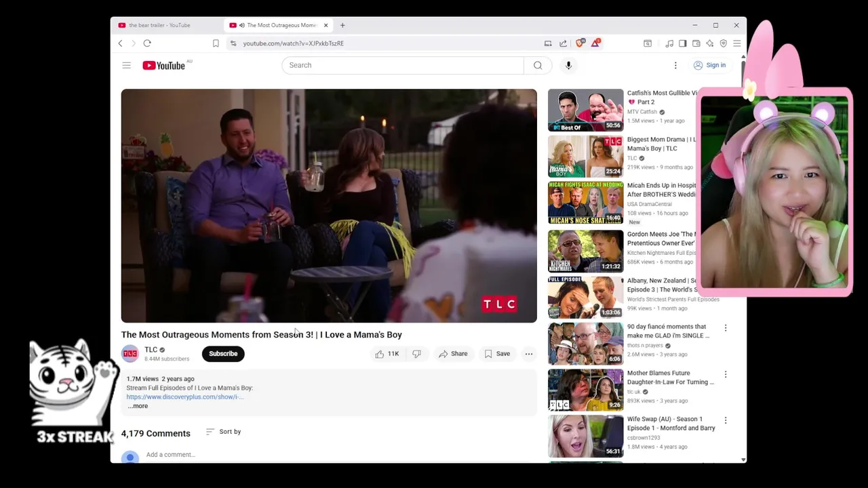868x488 pixels.
Task: Open a new browser tab
Action: (x=342, y=25)
